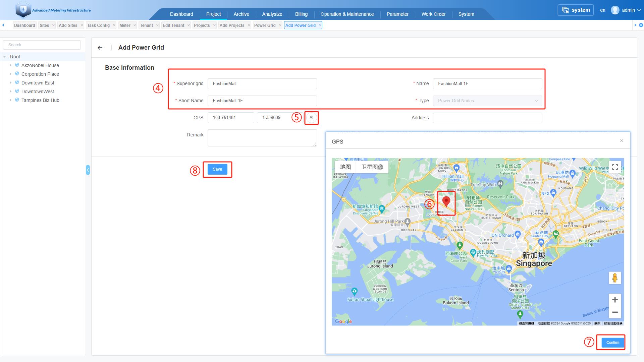Zoom out on the map
The width and height of the screenshot is (644, 362).
coord(615,312)
